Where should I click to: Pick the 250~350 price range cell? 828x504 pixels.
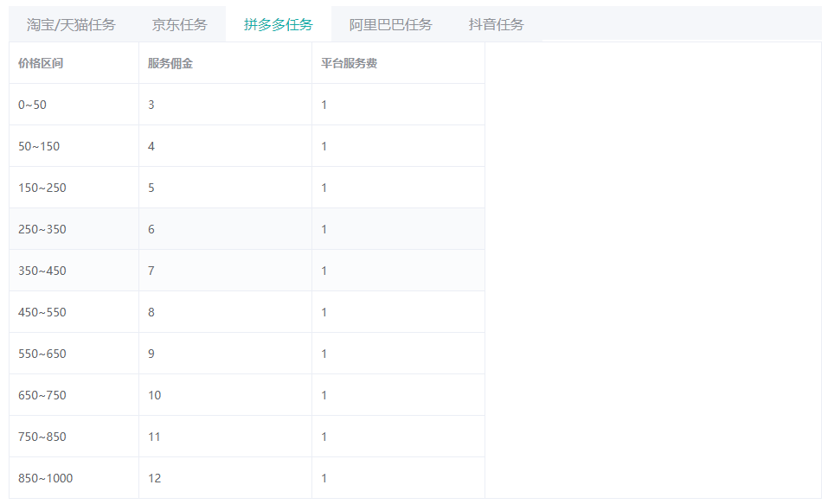(74, 229)
